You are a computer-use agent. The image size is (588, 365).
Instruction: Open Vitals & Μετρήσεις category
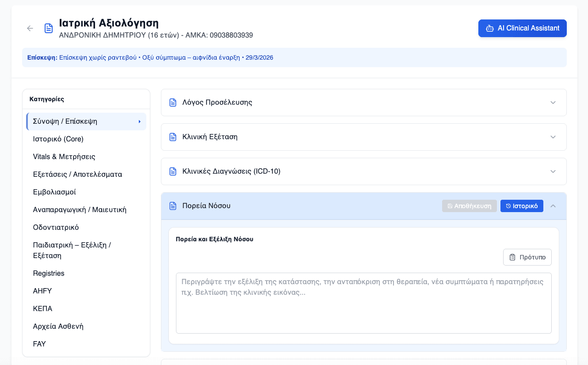click(64, 157)
